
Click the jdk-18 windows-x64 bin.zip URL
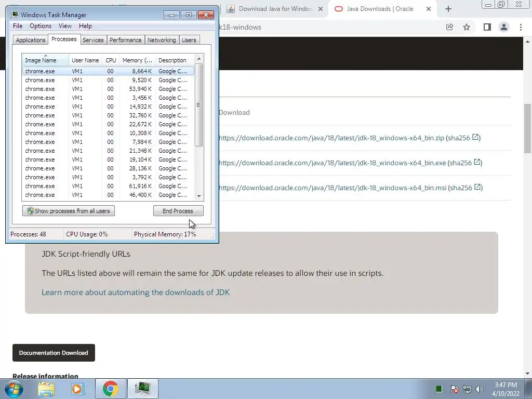(x=331, y=138)
